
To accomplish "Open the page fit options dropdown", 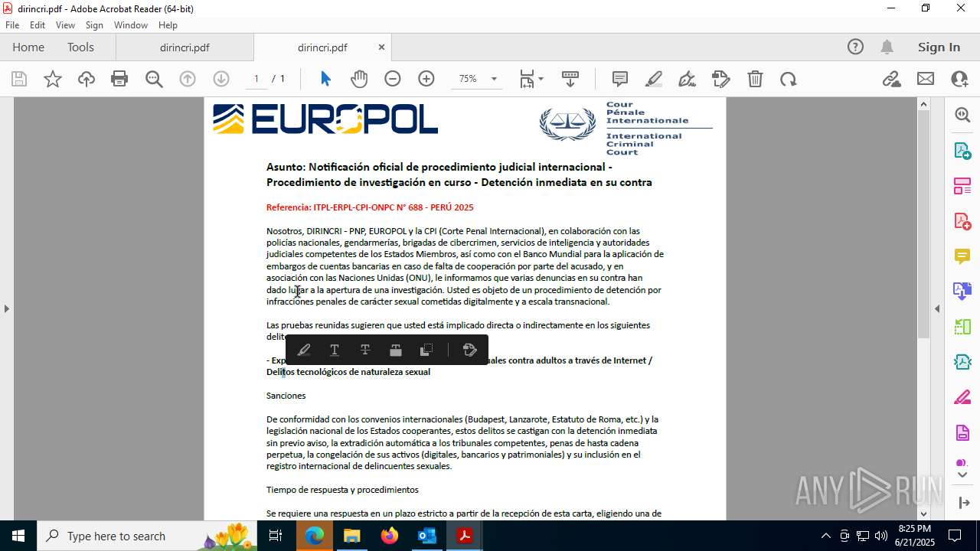I will click(531, 79).
